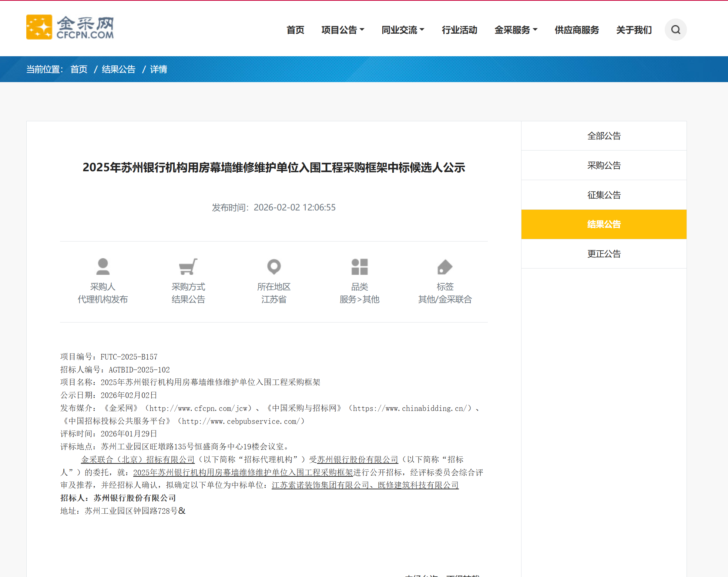Expand the 同业交流 dropdown menu
728x577 pixels.
(x=403, y=30)
